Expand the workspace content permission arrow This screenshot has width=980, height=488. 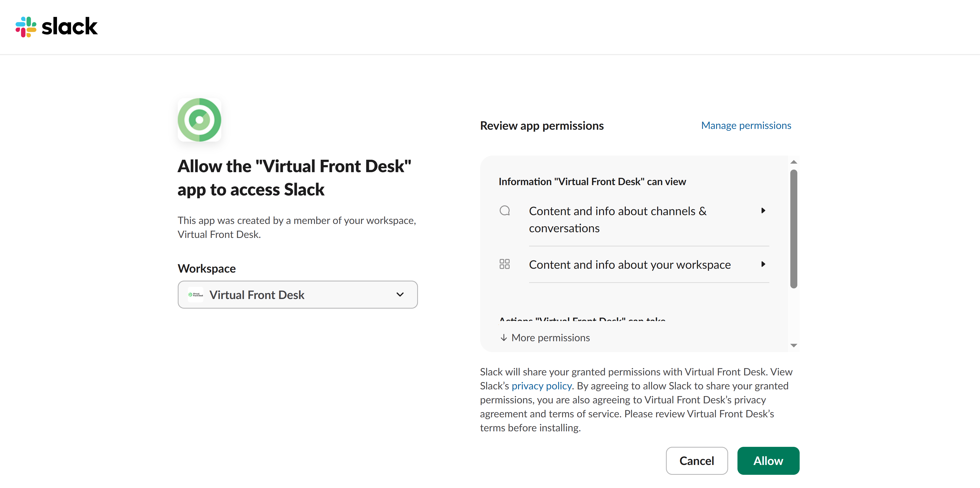click(763, 264)
